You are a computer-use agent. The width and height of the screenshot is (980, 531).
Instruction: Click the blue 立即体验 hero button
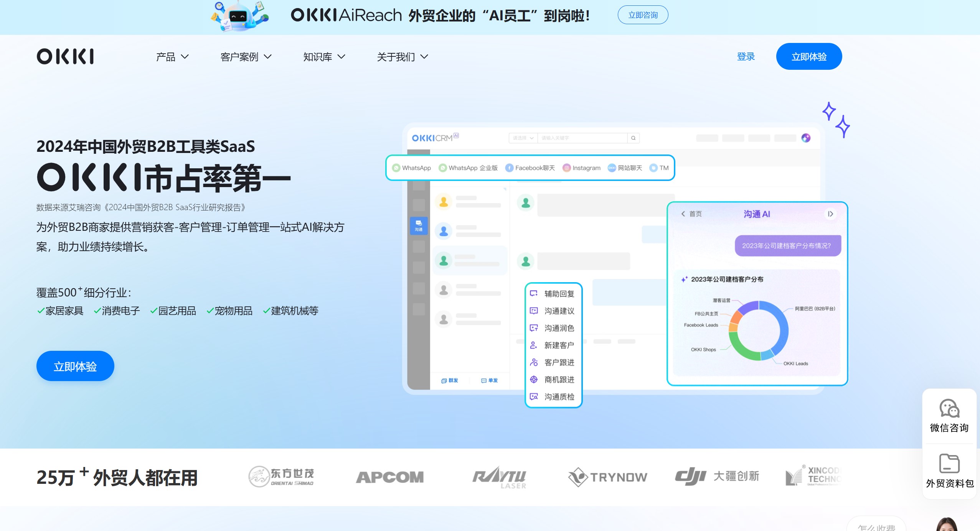[x=75, y=366]
